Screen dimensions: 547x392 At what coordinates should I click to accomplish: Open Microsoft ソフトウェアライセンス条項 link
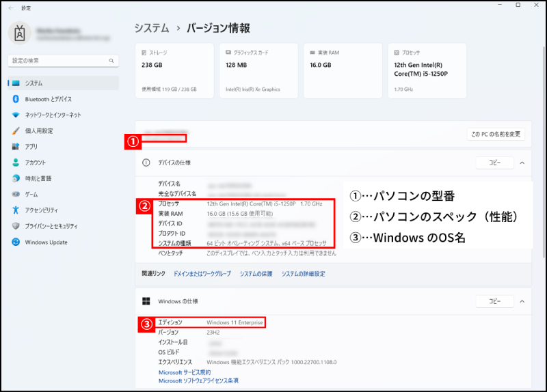pyautogui.click(x=198, y=381)
